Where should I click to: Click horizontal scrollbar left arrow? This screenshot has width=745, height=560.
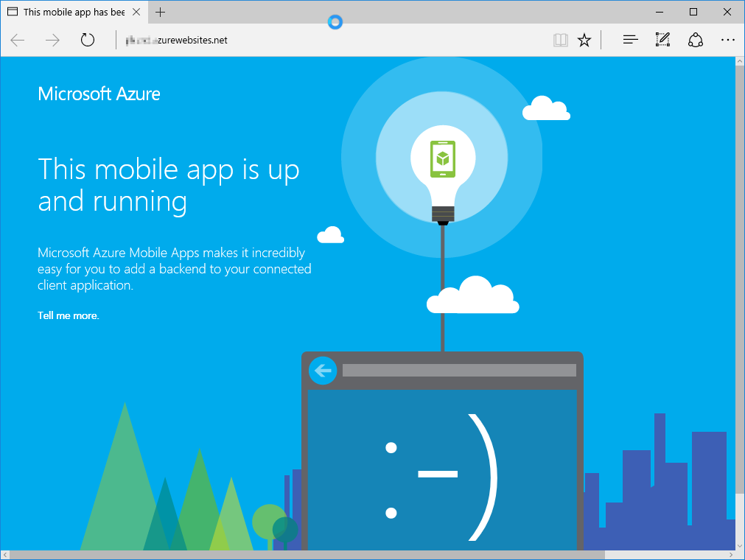(4, 555)
